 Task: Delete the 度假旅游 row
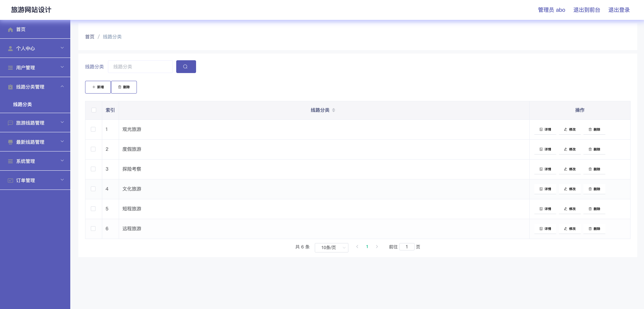pos(594,149)
